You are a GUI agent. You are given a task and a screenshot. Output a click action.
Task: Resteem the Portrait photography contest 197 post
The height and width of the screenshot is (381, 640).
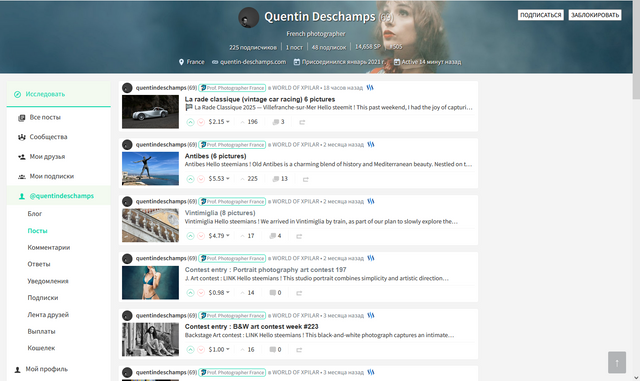click(x=299, y=293)
